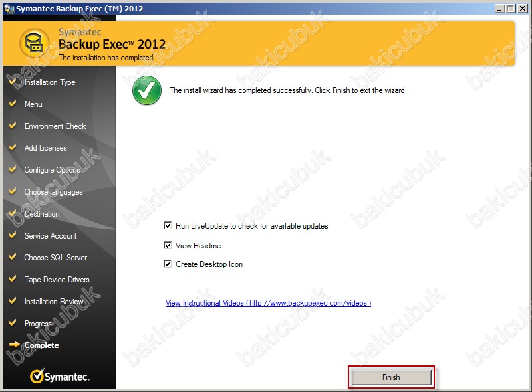Click the 'install wizard has completed successfully' message

click(288, 90)
